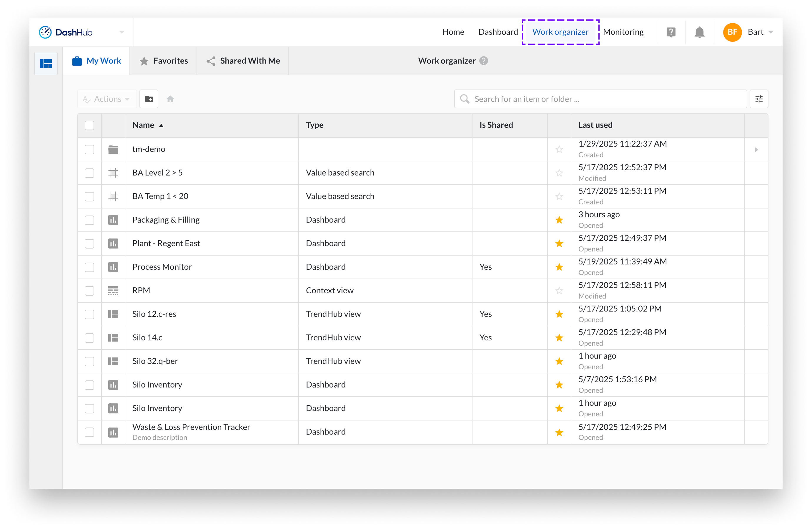
Task: Select the tm-demo folder checkbox
Action: coord(89,150)
